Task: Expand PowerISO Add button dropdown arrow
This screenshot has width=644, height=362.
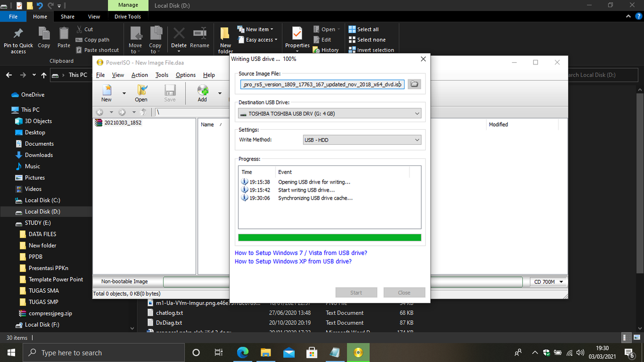Action: click(219, 93)
